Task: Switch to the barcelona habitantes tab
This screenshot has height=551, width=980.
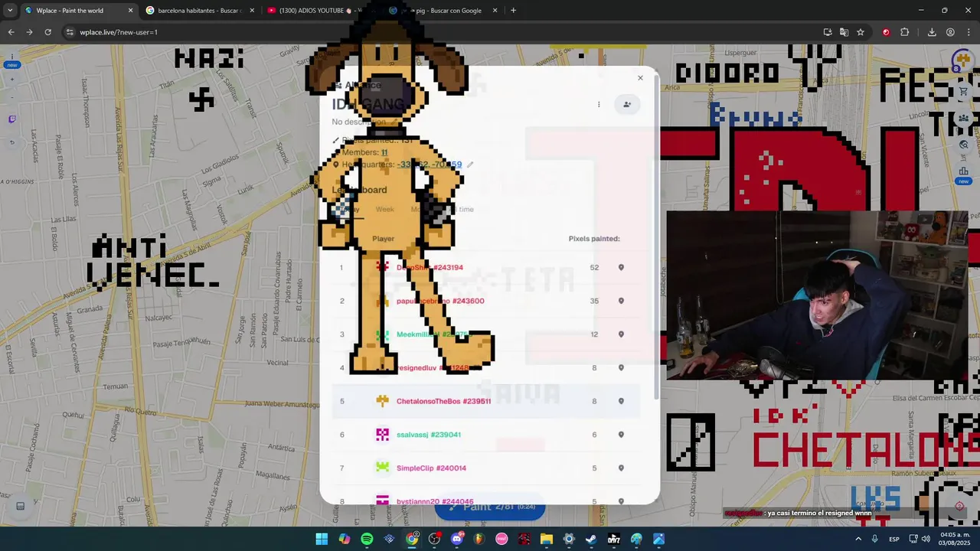Action: coord(199,11)
